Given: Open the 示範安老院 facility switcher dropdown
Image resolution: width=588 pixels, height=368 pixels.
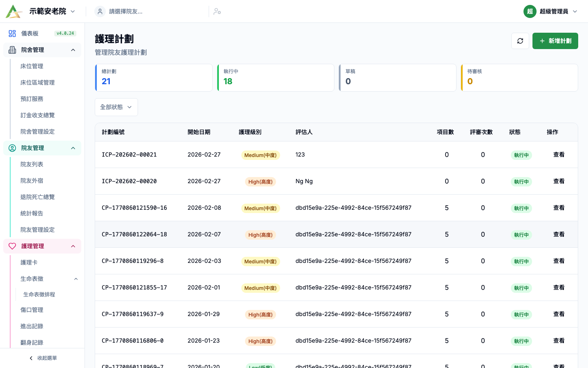Looking at the screenshot, I should tap(52, 11).
